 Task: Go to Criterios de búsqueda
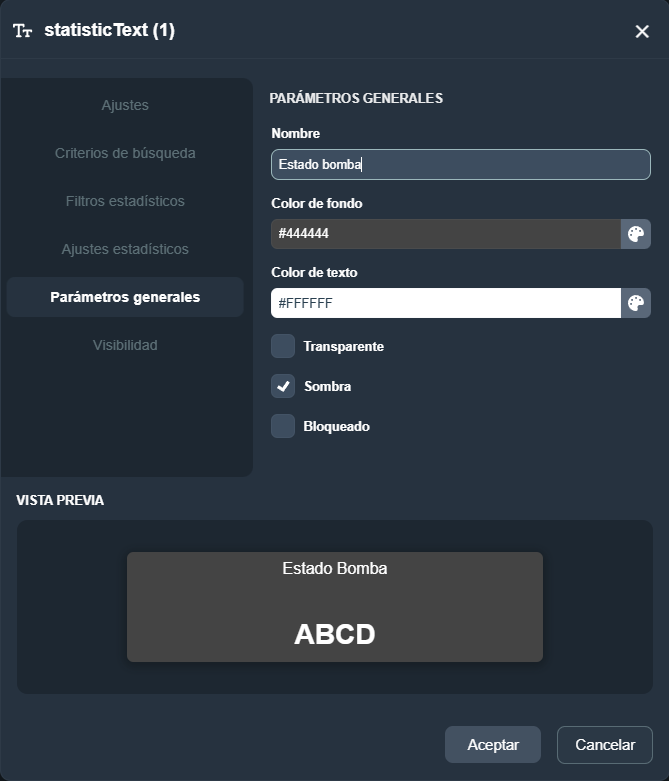pyautogui.click(x=125, y=153)
